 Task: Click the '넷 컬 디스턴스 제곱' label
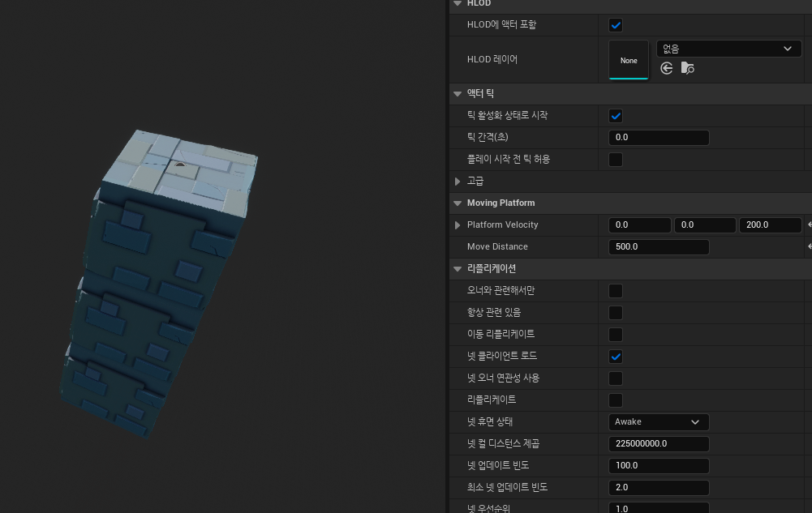tap(503, 443)
